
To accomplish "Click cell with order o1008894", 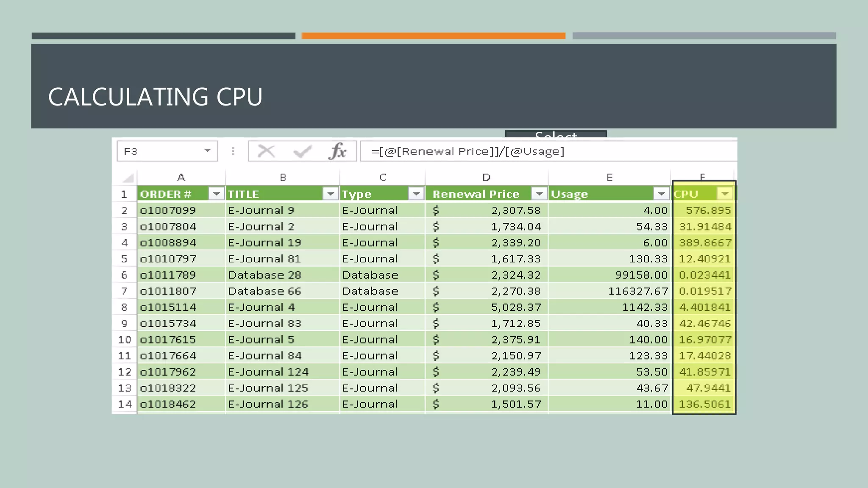I will (181, 243).
